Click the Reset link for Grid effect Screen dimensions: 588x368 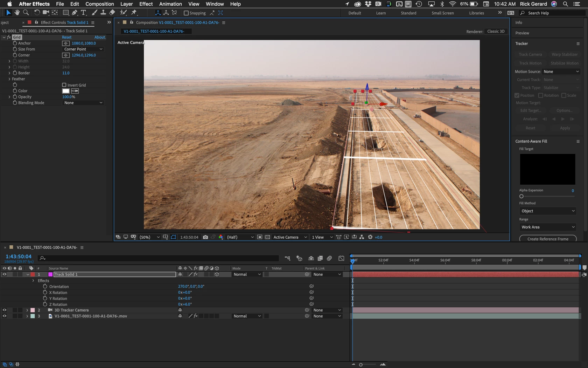[x=66, y=37]
